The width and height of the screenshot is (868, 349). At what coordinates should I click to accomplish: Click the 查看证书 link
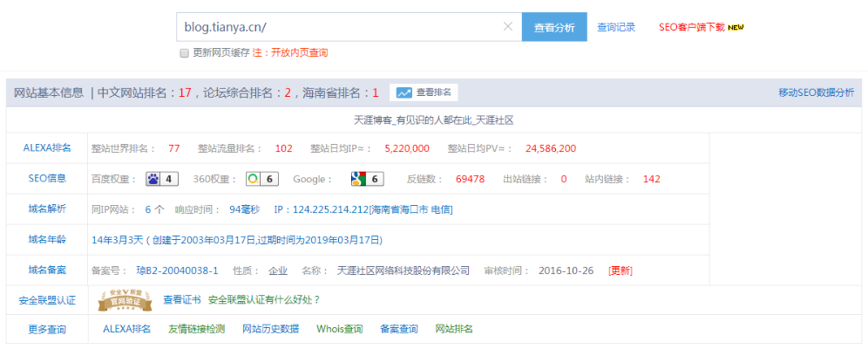181,300
